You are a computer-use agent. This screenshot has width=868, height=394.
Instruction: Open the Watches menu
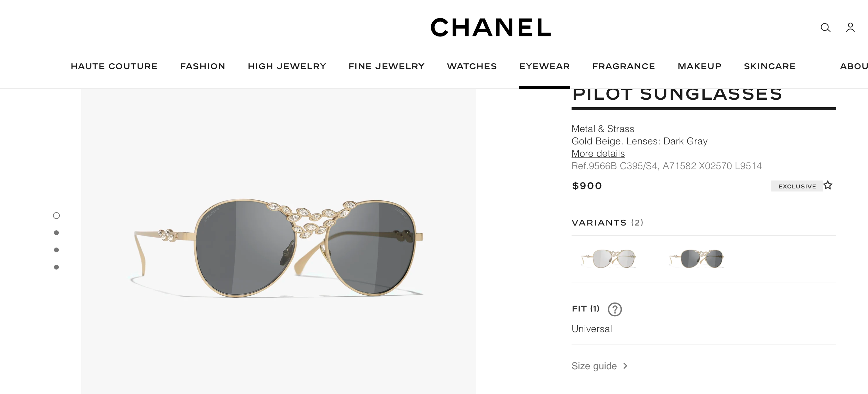(x=472, y=66)
